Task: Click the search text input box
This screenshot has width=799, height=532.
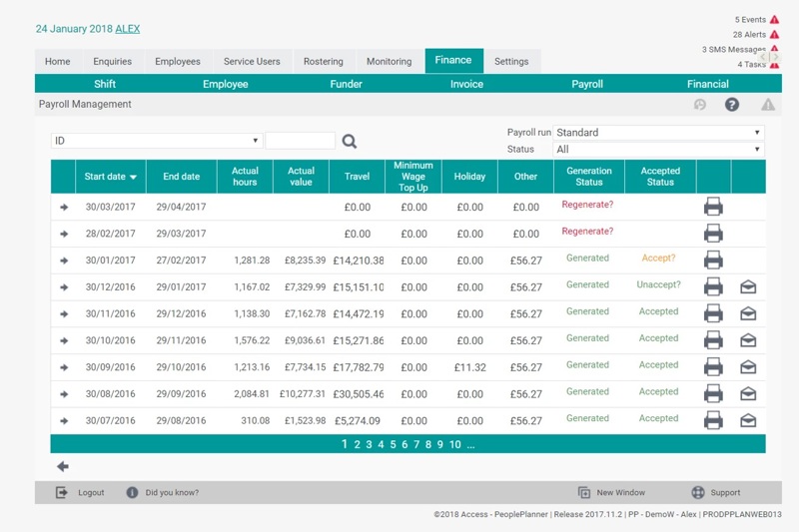Action: pyautogui.click(x=300, y=141)
